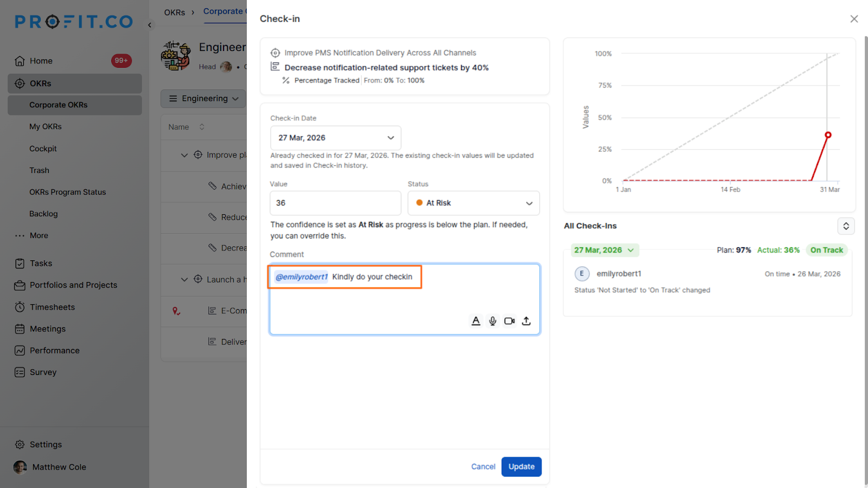Open Tasks in the sidebar

coord(41,264)
